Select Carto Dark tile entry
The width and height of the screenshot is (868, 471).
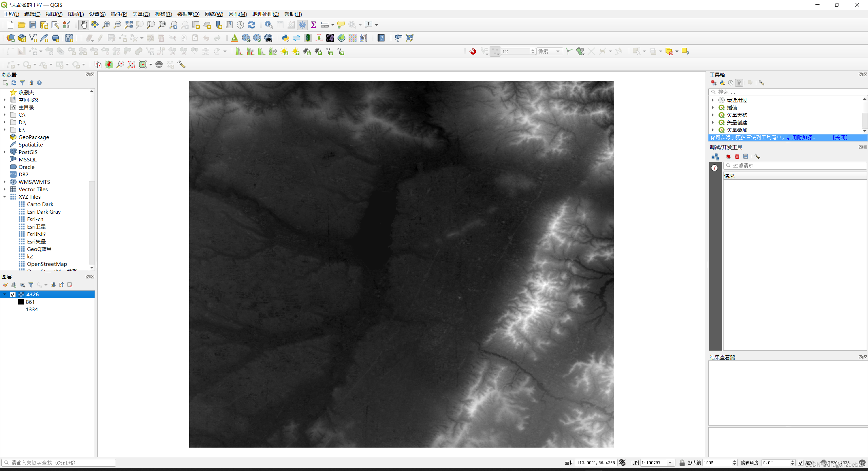(x=40, y=204)
